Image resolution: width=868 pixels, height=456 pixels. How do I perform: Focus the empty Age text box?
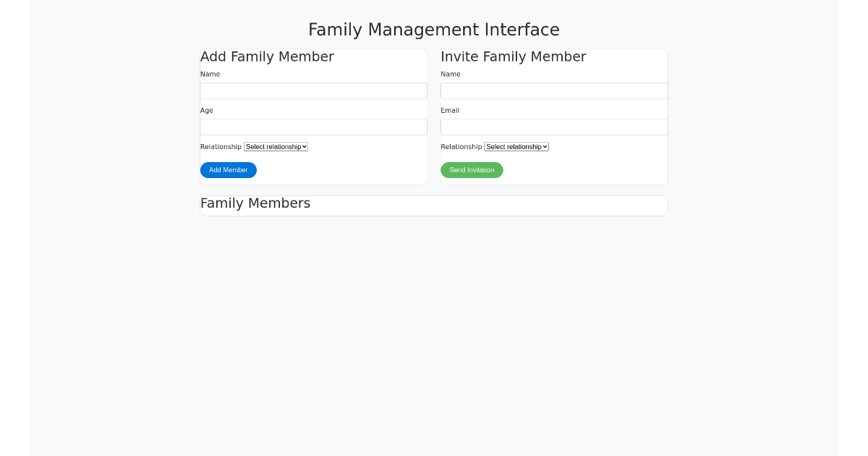click(x=313, y=127)
